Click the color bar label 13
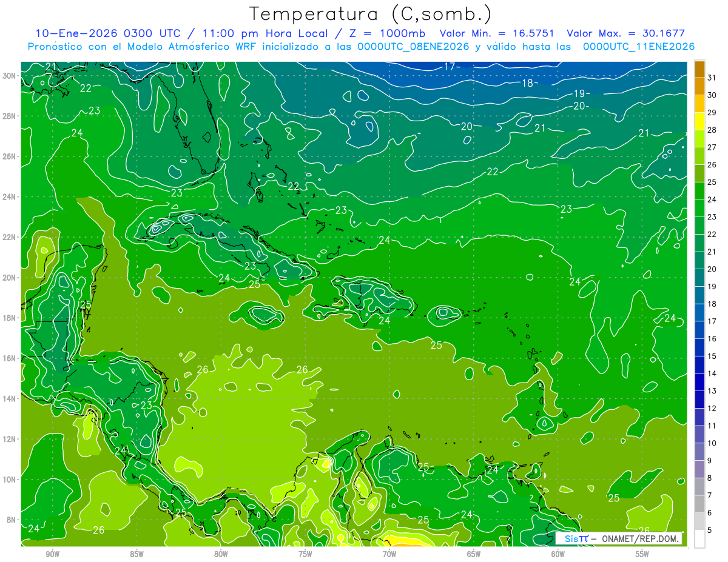 coord(713,391)
